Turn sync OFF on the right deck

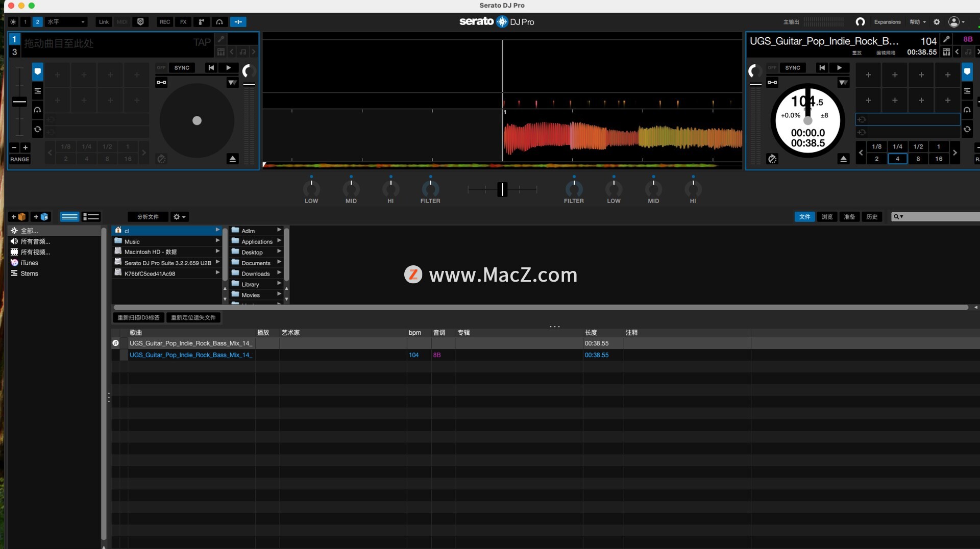point(772,68)
